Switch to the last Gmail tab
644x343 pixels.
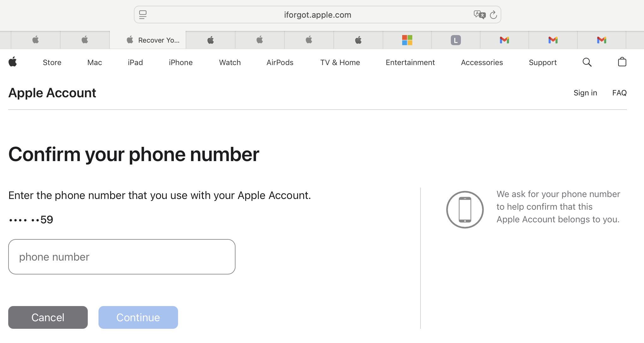click(601, 40)
